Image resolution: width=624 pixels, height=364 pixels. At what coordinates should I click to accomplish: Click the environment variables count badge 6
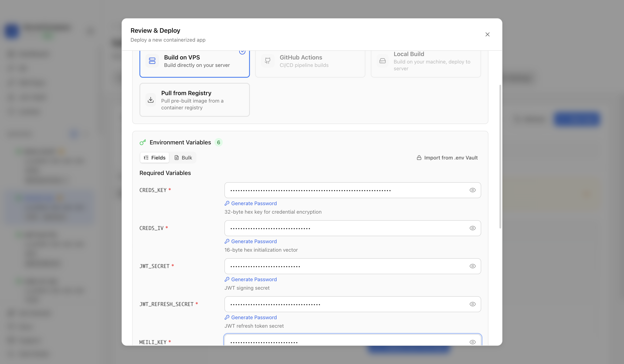[x=218, y=142]
